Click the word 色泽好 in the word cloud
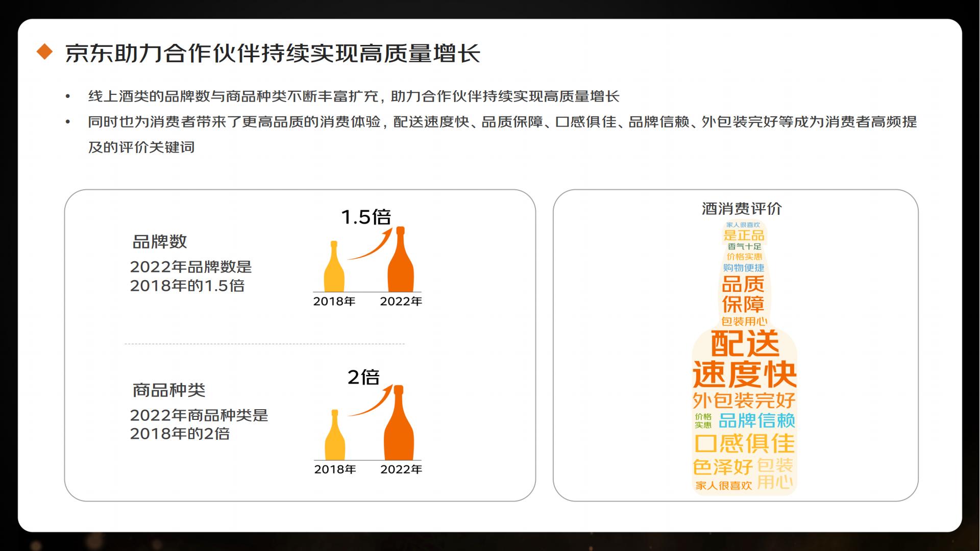The image size is (980, 551). (x=723, y=467)
